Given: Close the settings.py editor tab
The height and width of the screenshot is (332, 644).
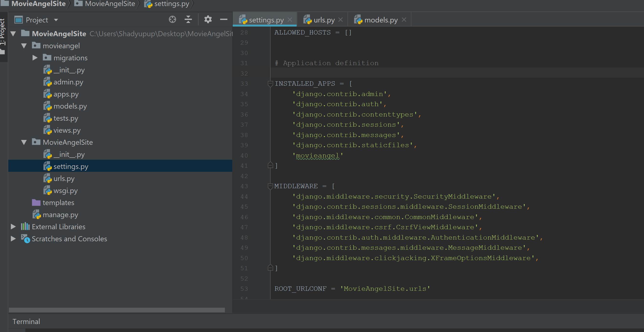Looking at the screenshot, I should tap(290, 20).
